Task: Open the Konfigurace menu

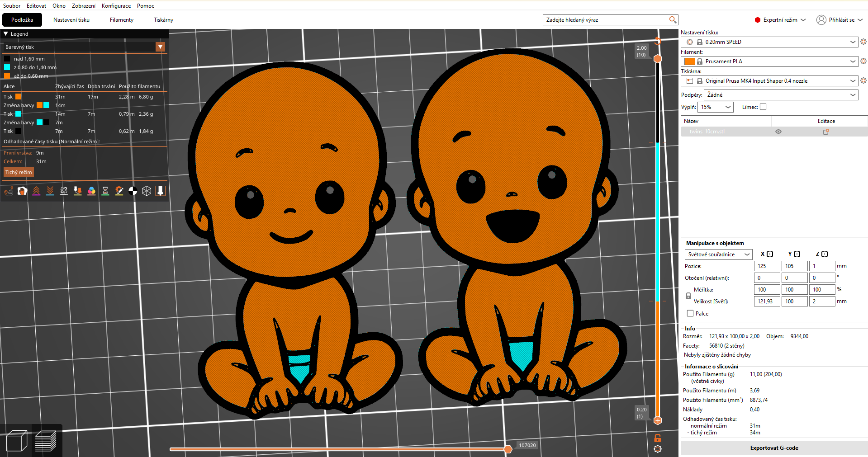Action: point(116,6)
